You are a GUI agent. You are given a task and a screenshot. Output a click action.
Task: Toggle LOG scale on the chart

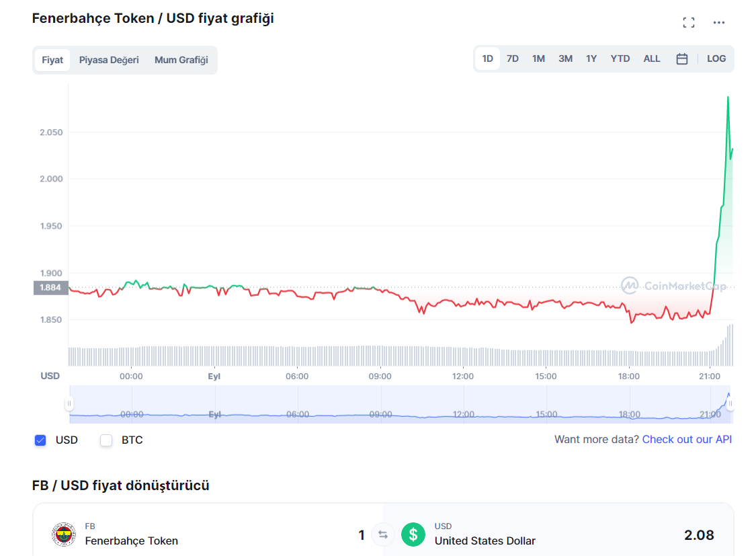coord(716,59)
